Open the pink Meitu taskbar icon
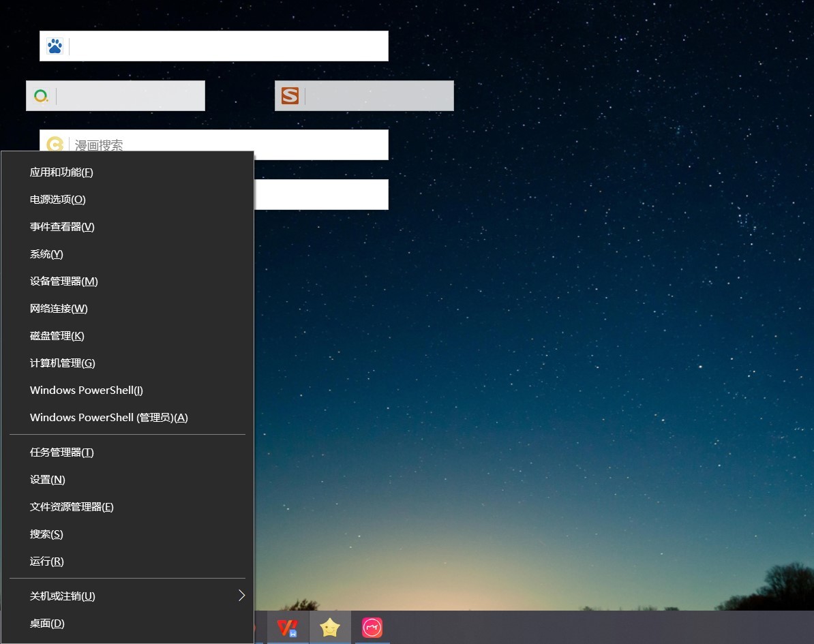Viewport: 814px width, 644px height. [x=372, y=627]
